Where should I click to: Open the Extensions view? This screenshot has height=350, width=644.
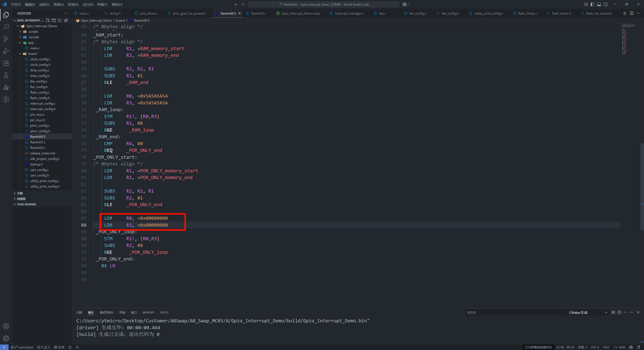(6, 63)
